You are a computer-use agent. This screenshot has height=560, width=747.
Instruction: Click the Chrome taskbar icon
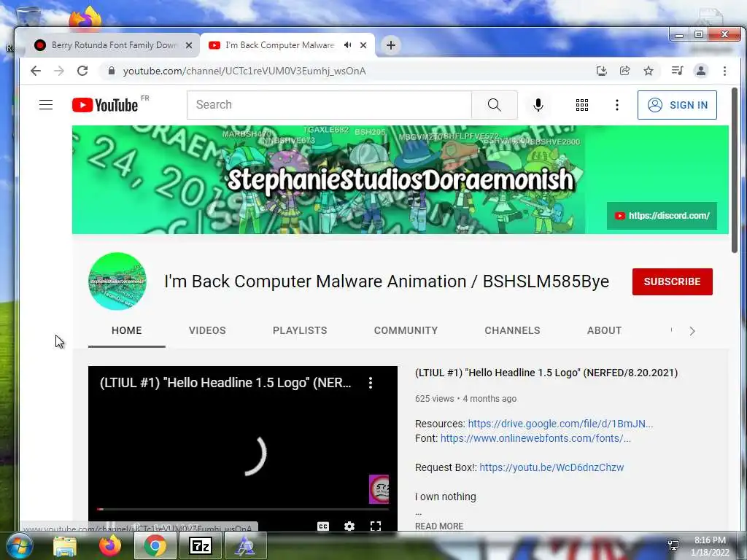[155, 545]
